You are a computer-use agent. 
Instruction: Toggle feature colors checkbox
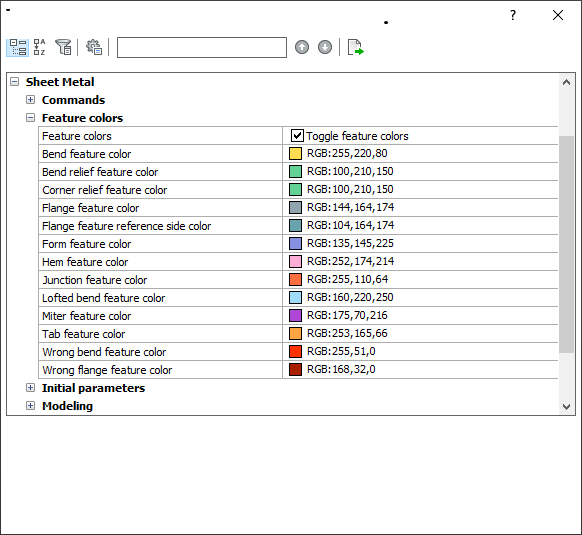(x=297, y=136)
